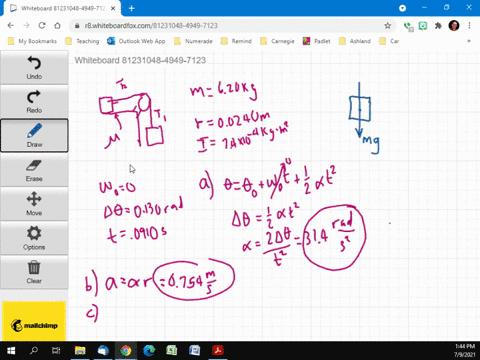480x360 pixels.
Task: Click the Whiteboard 81231048-4949-7123 title
Action: coord(140,60)
